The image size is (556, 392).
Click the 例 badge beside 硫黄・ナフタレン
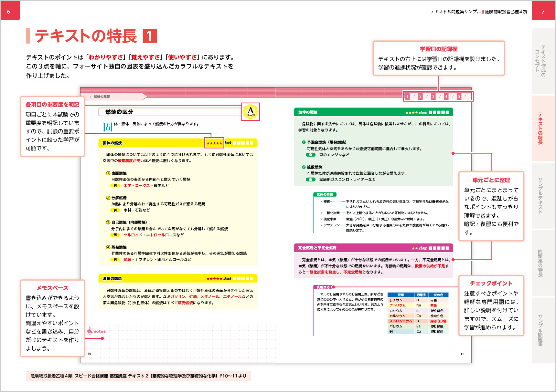(115, 260)
